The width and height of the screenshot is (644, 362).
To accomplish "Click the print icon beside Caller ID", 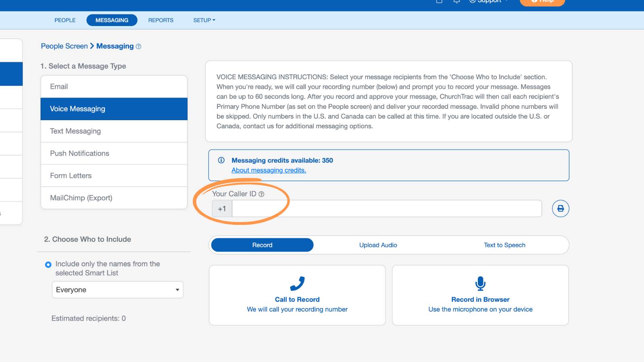I will click(560, 208).
